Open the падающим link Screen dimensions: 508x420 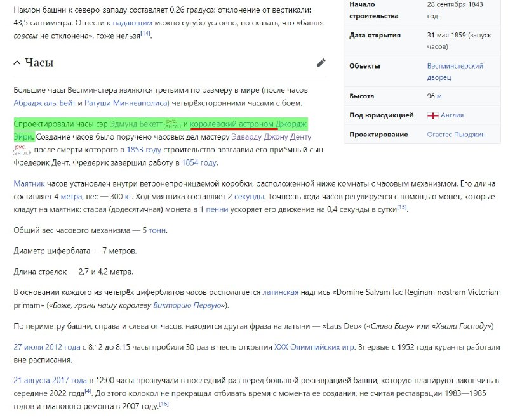pyautogui.click(x=132, y=23)
